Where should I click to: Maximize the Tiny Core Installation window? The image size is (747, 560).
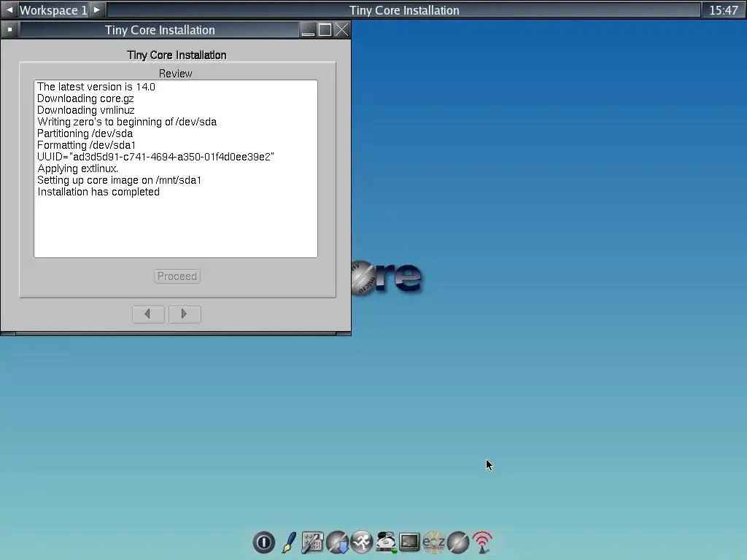pyautogui.click(x=325, y=30)
